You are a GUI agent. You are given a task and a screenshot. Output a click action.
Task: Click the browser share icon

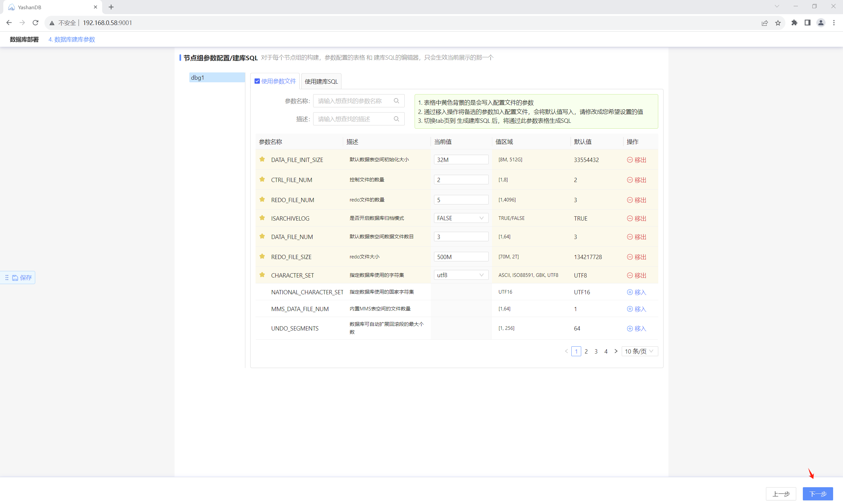pos(765,23)
